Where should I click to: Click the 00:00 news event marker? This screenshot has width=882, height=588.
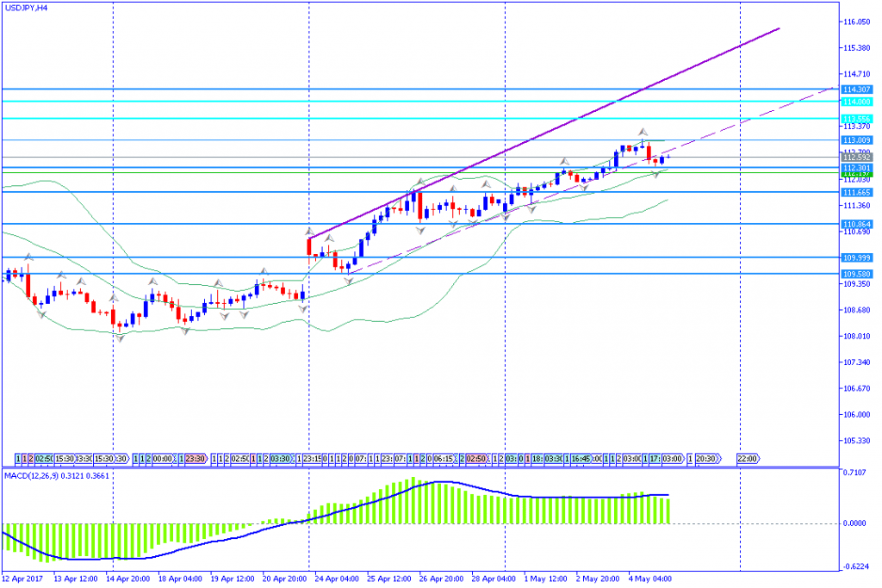coord(163,459)
